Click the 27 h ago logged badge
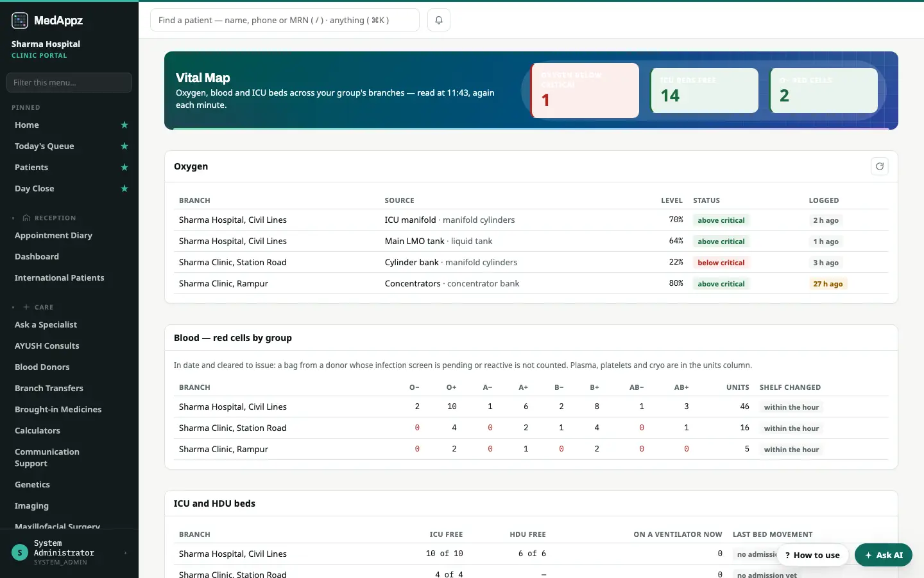This screenshot has height=578, width=924. pos(828,284)
